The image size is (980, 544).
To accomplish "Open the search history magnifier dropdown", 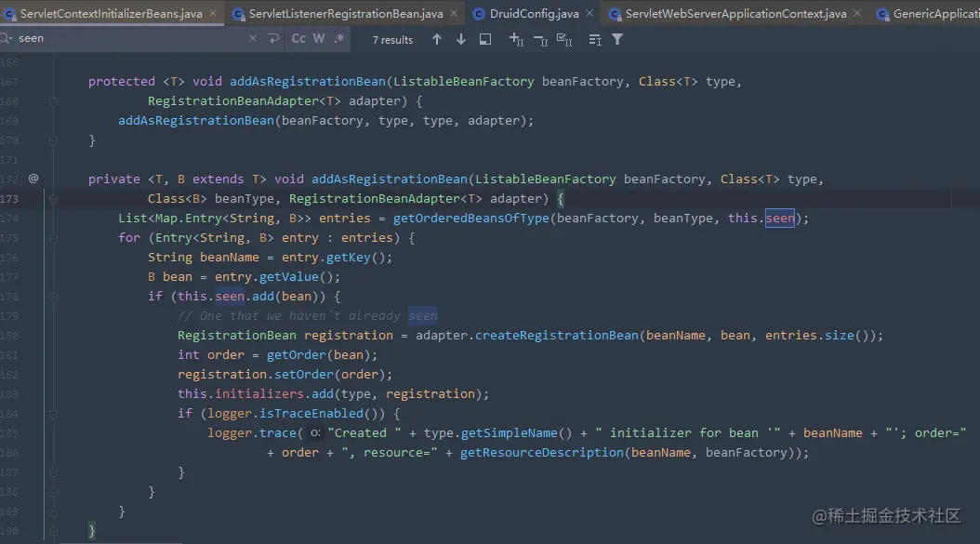I will point(7,39).
